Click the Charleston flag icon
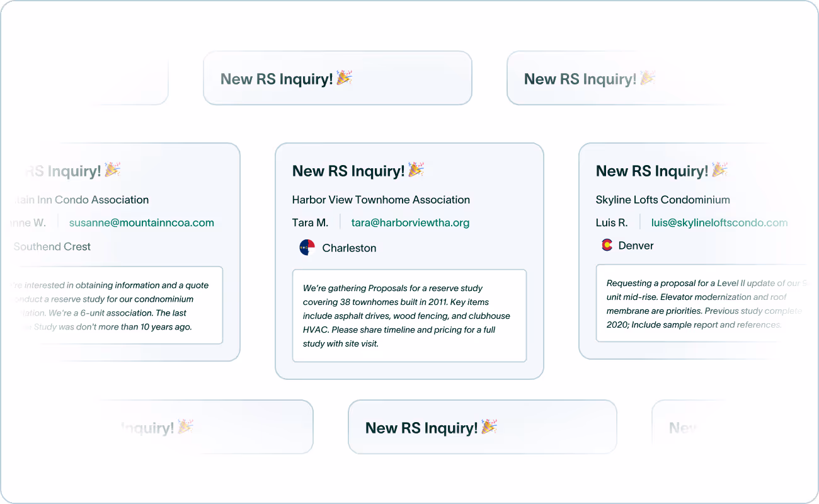Screen dimensions: 819x504 (307, 248)
